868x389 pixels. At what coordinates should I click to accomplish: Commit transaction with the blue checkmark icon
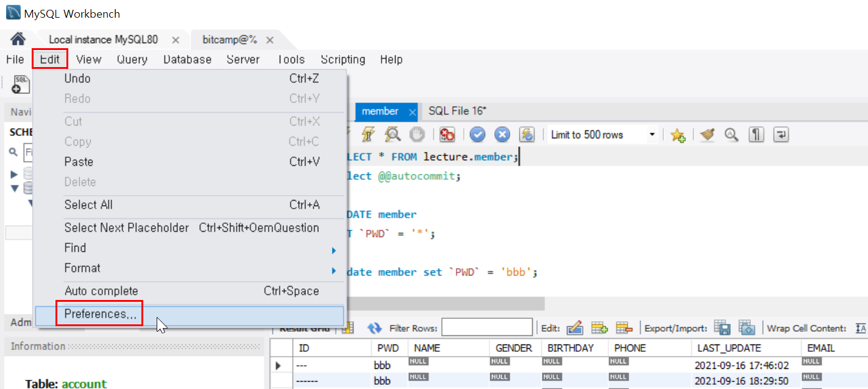pyautogui.click(x=477, y=135)
